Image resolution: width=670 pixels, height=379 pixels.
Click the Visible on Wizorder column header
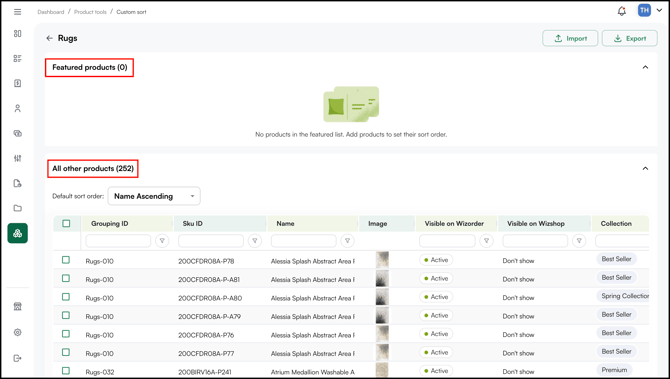[x=454, y=223]
